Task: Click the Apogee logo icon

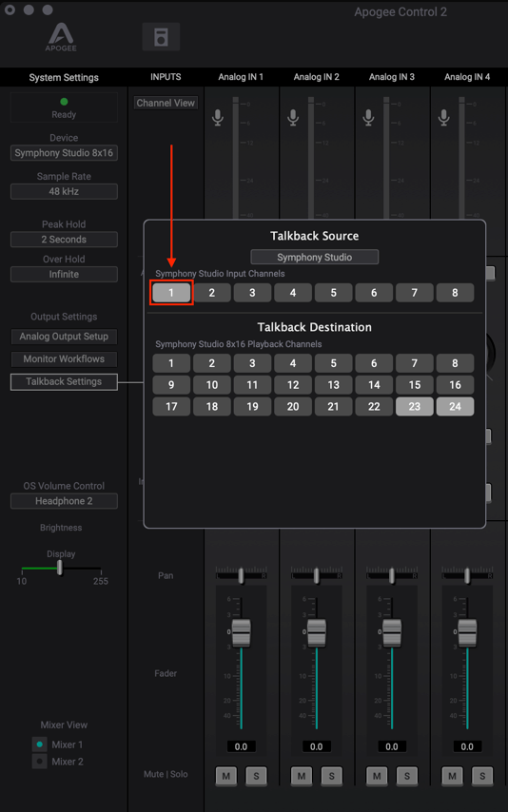Action: 61,38
